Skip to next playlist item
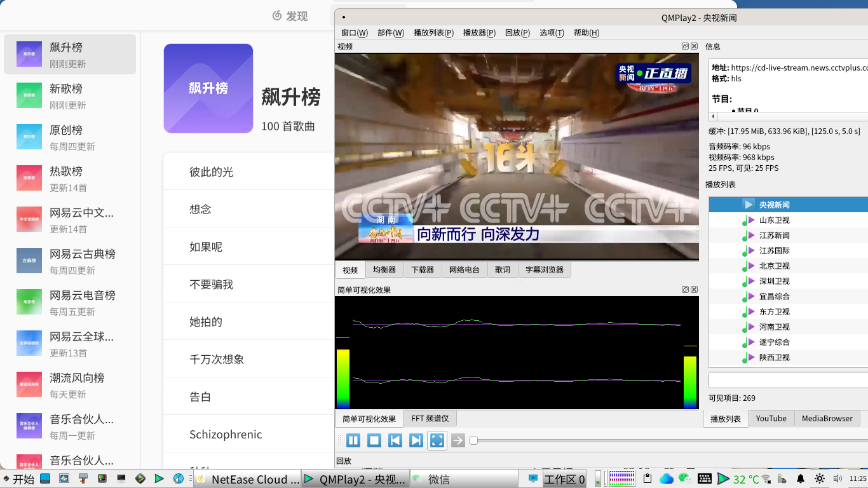868x488 pixels. [x=416, y=440]
